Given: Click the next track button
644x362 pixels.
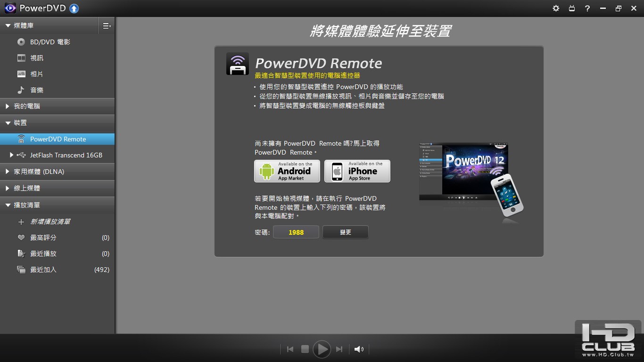Looking at the screenshot, I should coord(339,349).
